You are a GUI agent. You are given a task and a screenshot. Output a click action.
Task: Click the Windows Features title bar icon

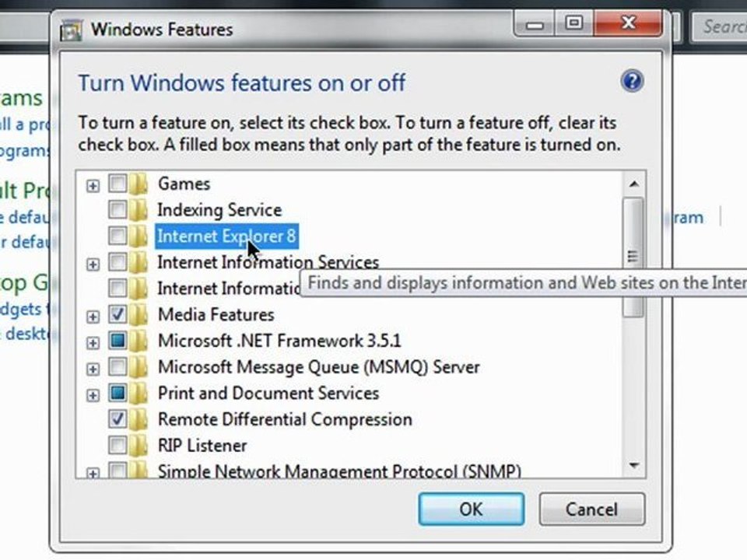tap(71, 30)
